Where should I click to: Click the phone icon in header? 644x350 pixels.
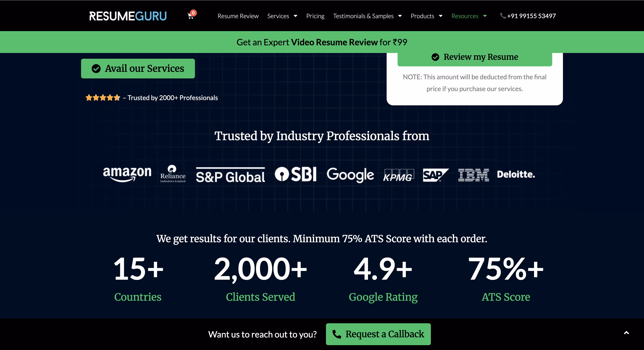503,16
